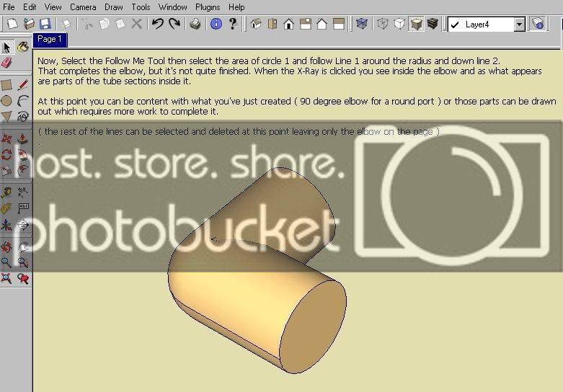Click the Erase X toolbar icon

[x=137, y=24]
